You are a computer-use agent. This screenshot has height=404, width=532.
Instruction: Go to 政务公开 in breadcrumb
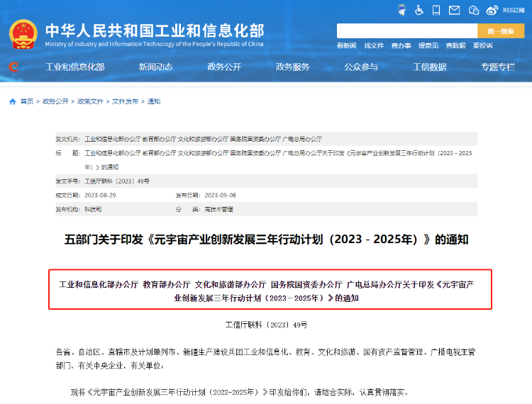tap(55, 101)
